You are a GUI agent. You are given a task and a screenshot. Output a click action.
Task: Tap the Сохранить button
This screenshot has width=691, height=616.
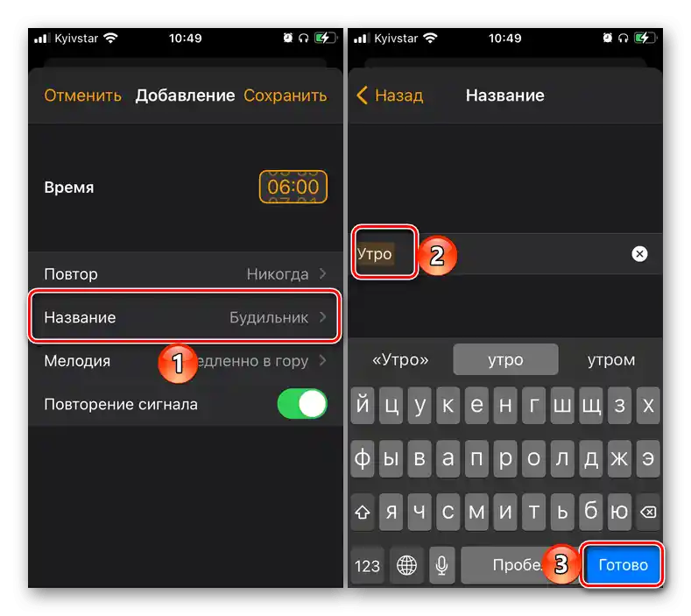click(x=286, y=96)
